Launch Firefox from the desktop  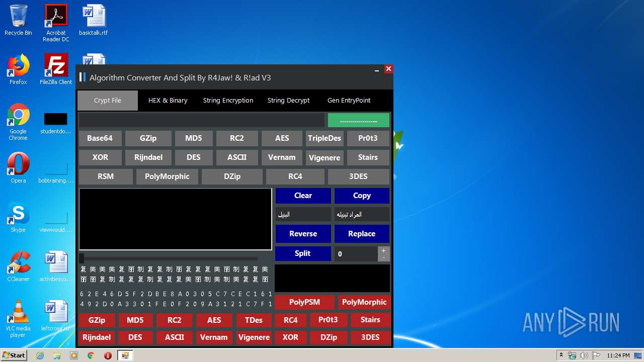pos(18,69)
